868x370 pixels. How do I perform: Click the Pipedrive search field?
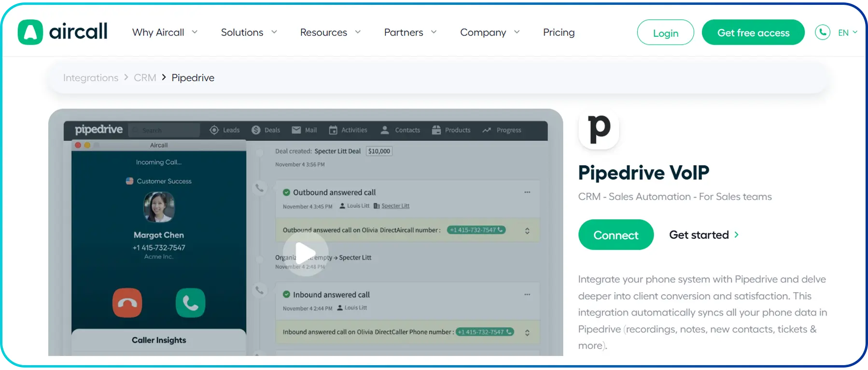coord(164,130)
